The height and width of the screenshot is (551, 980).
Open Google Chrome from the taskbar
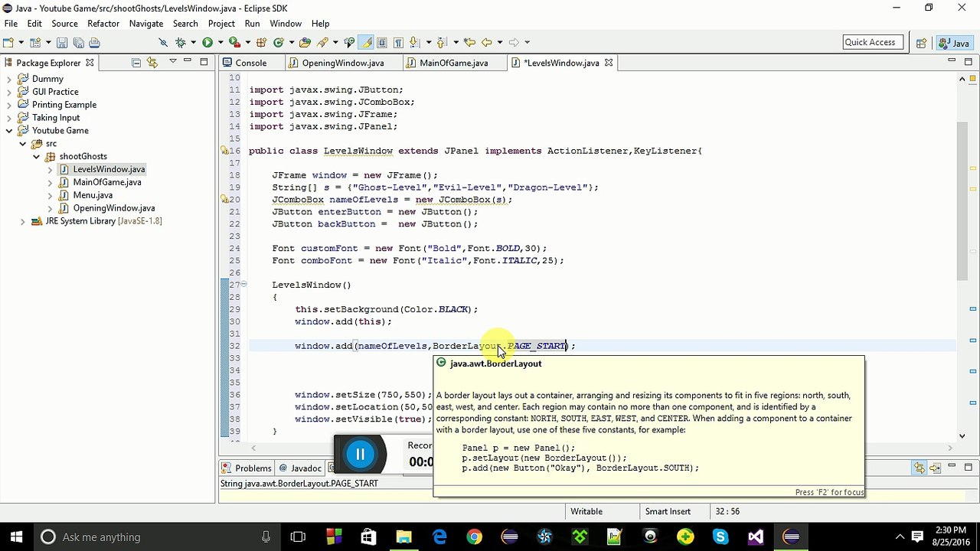coord(474,536)
